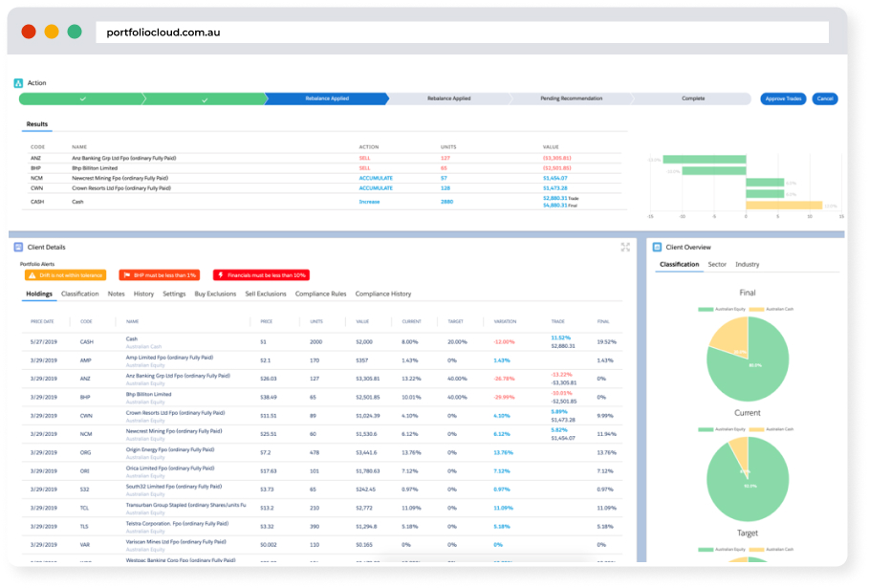Screen dimensions: 869x588
Task: Open the Buy Exclusions tab
Action: click(215, 294)
